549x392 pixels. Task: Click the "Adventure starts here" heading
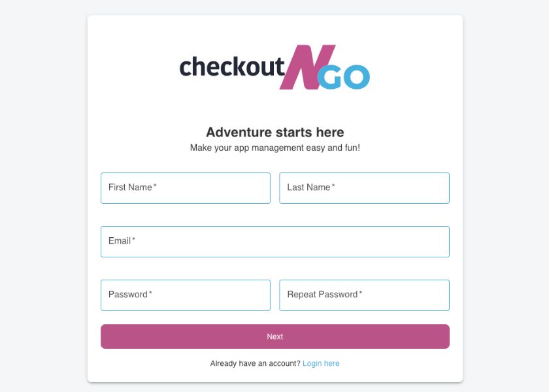pyautogui.click(x=274, y=133)
